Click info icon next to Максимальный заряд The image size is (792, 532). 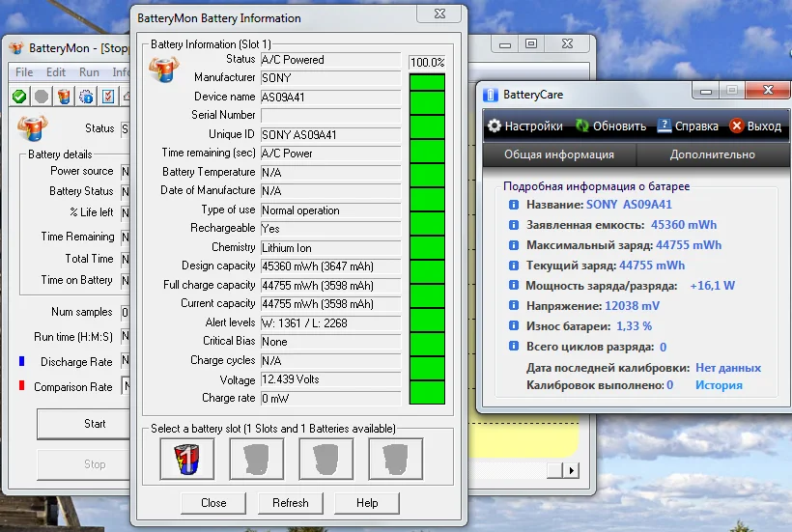coord(514,245)
